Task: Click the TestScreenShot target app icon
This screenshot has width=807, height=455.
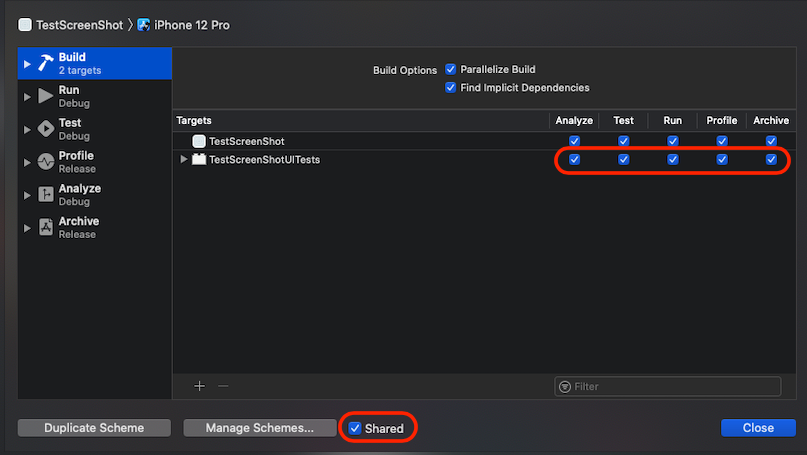Action: pos(199,141)
